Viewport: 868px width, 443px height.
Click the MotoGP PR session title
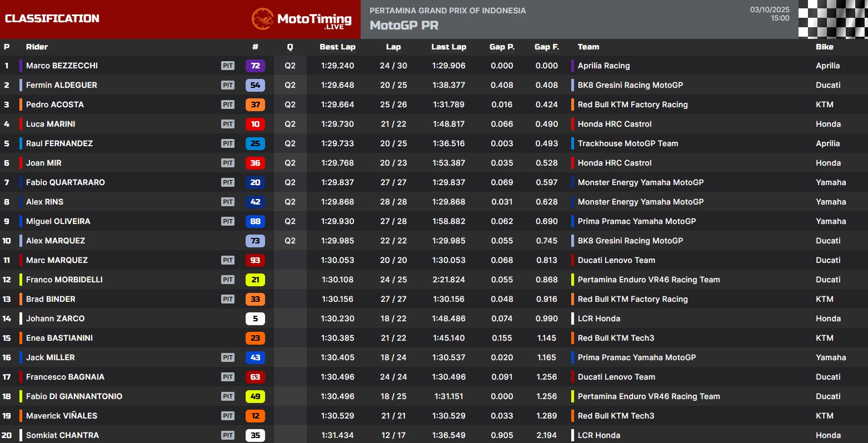(404, 26)
